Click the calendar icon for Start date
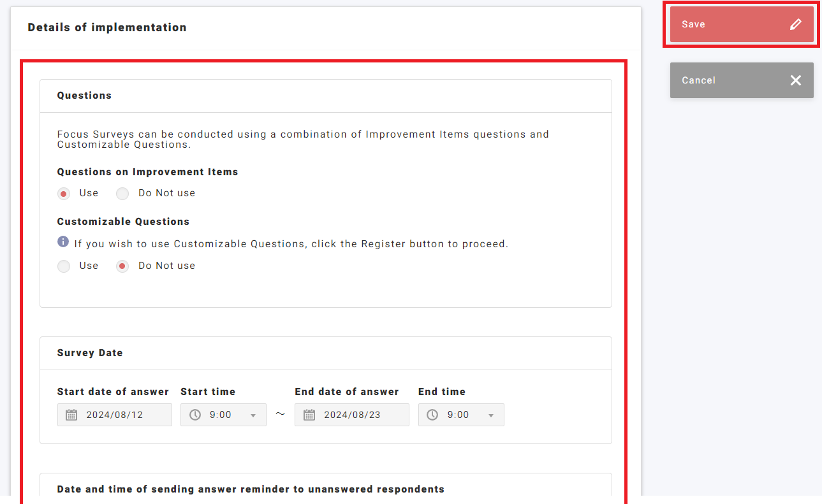822x504 pixels. [x=71, y=415]
